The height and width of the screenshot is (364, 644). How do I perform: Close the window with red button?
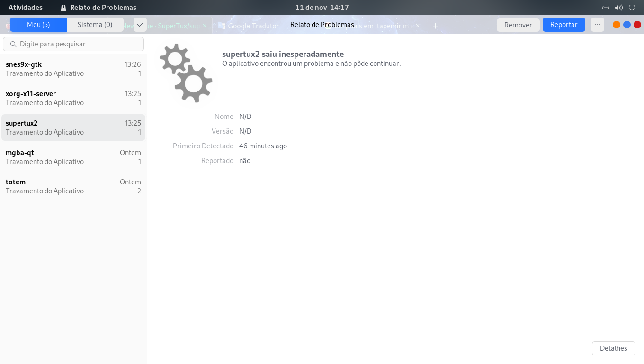637,25
